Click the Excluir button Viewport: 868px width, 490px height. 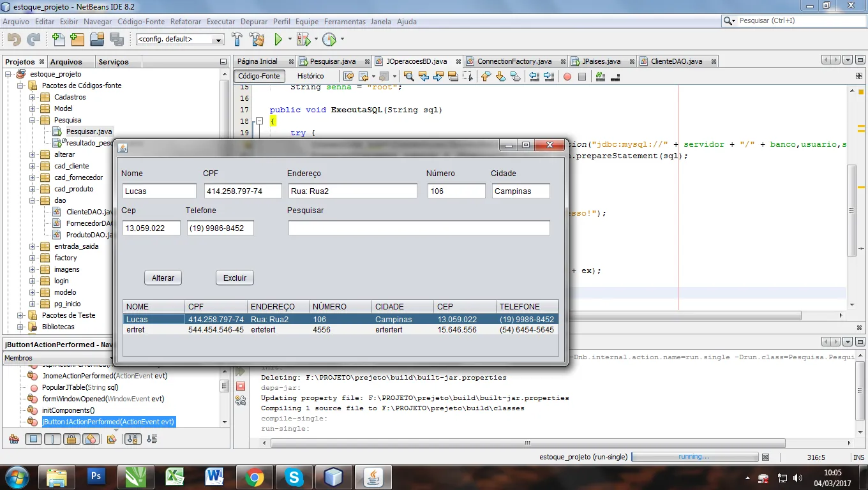pyautogui.click(x=235, y=278)
